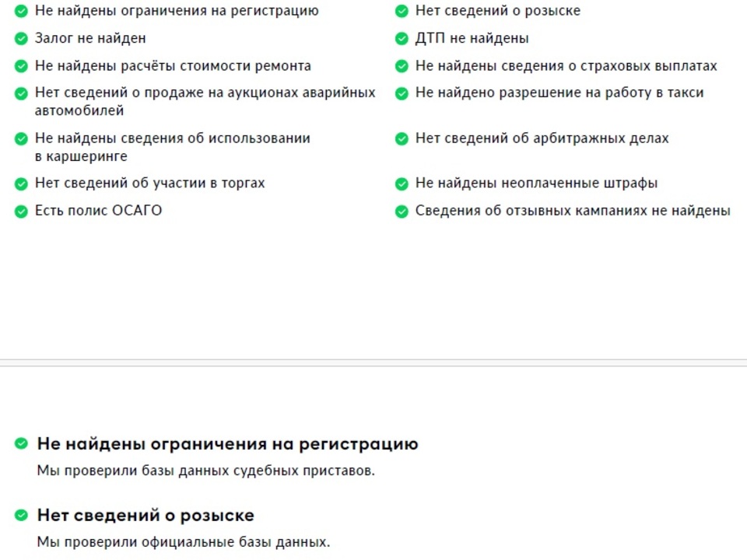Click check icon next to "ДТП не найдены"
This screenshot has height=560, width=747.
point(402,38)
